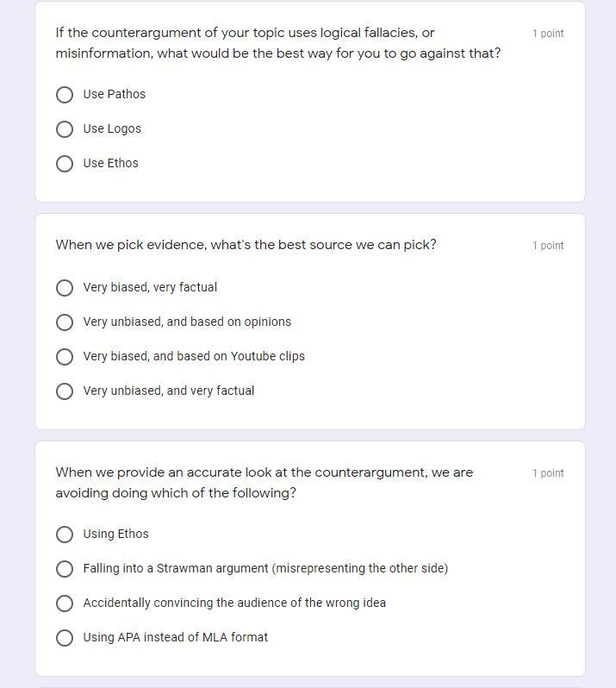
Task: Select 'Using APA instead of MLA format'
Action: pyautogui.click(x=65, y=638)
